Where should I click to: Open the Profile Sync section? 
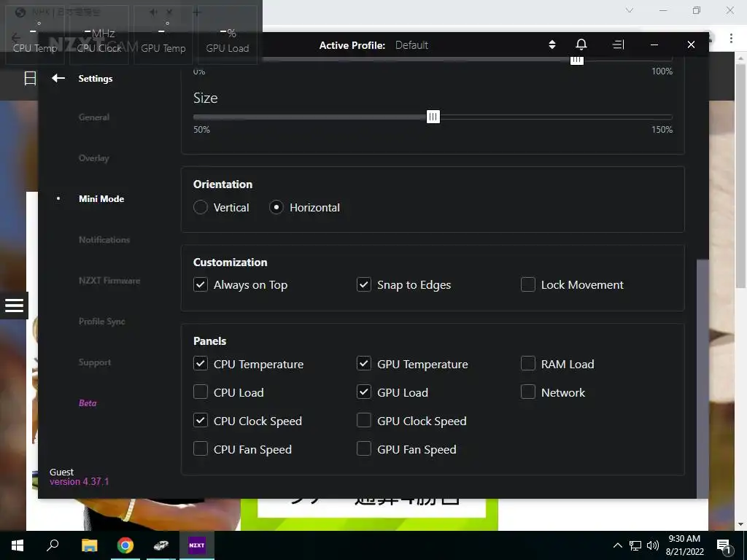click(x=102, y=322)
